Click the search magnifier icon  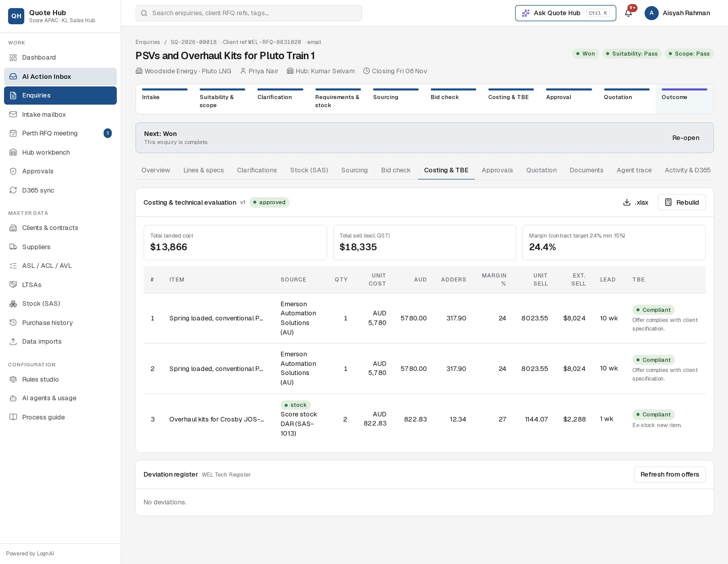[x=144, y=13]
